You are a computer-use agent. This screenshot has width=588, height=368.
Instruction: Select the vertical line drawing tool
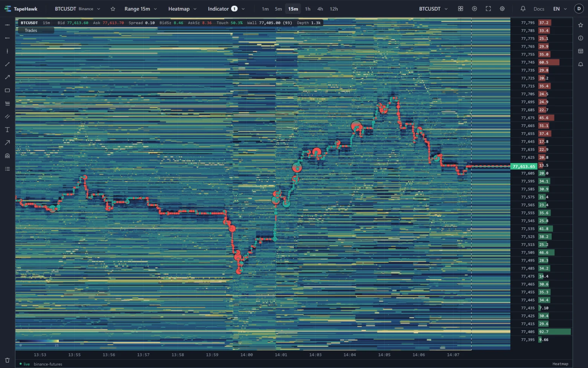pos(7,51)
